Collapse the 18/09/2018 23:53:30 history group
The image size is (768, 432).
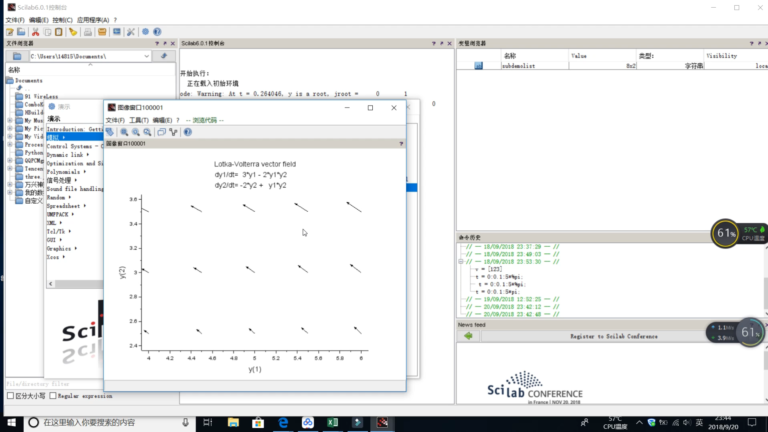click(x=461, y=262)
